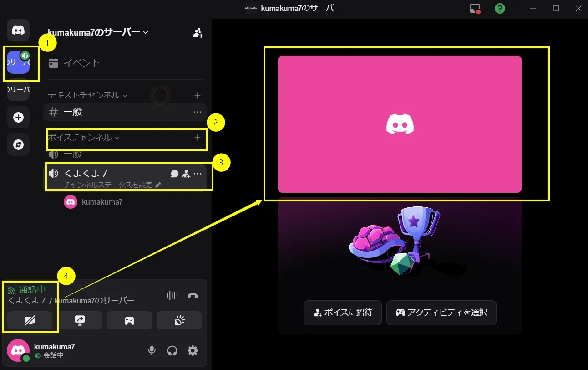Expand the kumakuma7のサーバー name dropdown
This screenshot has width=588, height=370.
click(x=145, y=32)
